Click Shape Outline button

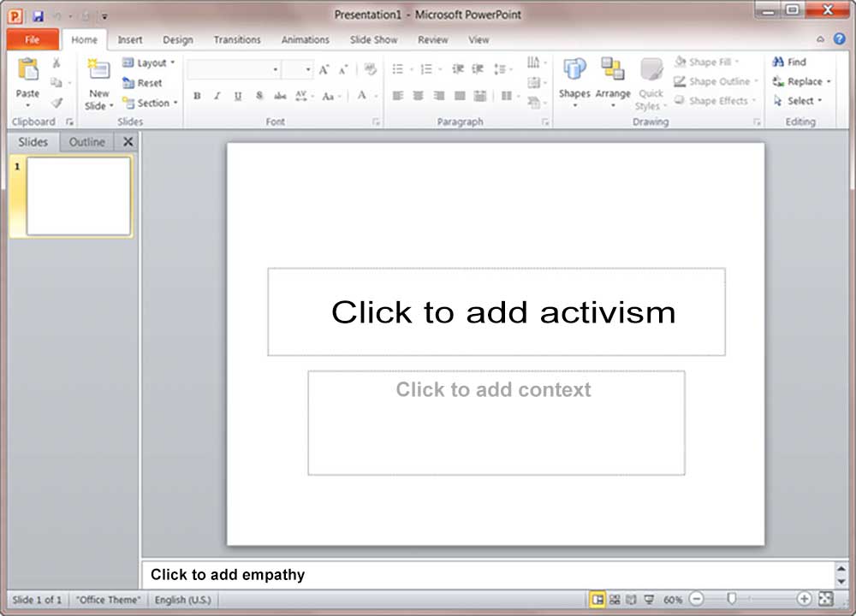(716, 82)
